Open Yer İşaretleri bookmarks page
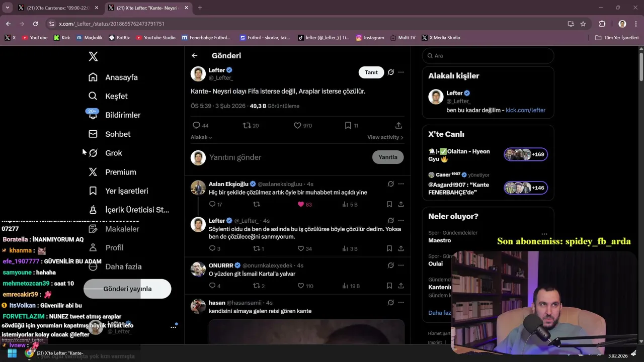 (118, 191)
